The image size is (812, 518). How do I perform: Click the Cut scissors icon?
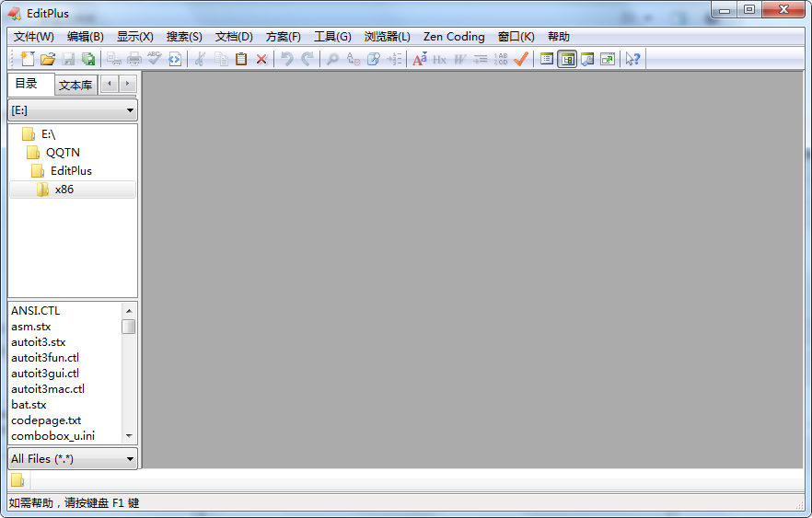[x=200, y=59]
